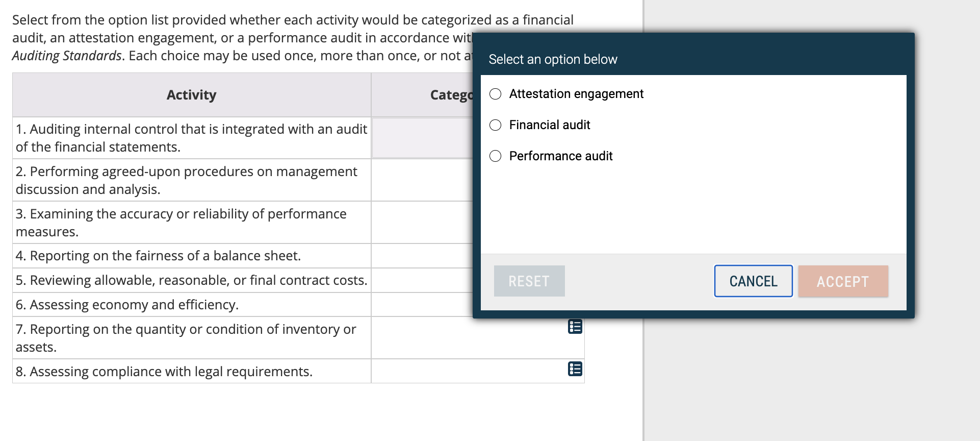
Task: Click the ACCEPT button
Action: [x=843, y=281]
